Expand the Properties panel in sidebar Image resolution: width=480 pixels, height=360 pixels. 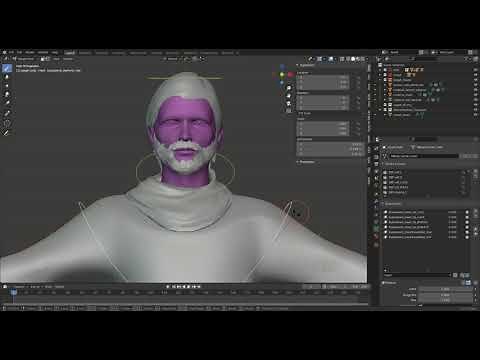pos(306,162)
